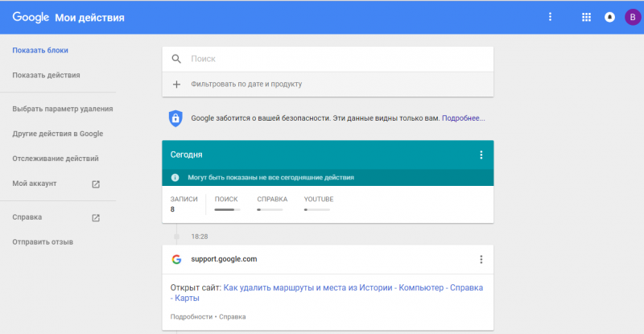The height and width of the screenshot is (334, 644).
Task: Open the Сегодня card options menu
Action: [481, 155]
